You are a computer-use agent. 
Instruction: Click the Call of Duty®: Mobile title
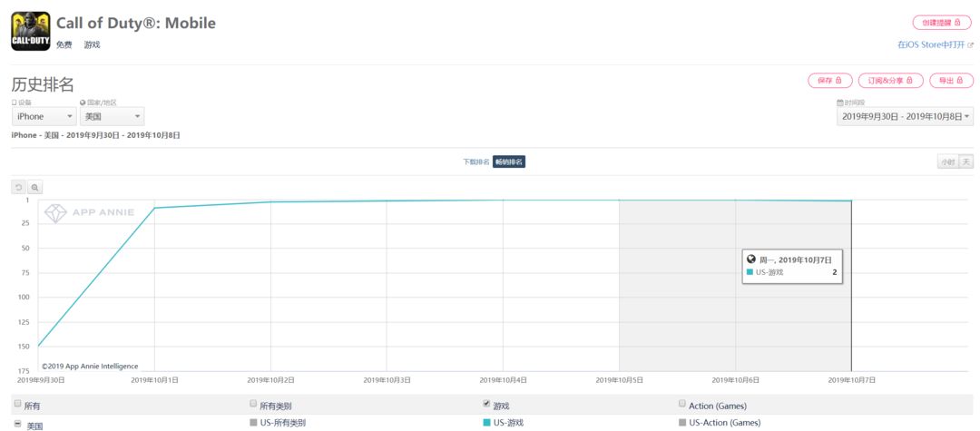[136, 23]
